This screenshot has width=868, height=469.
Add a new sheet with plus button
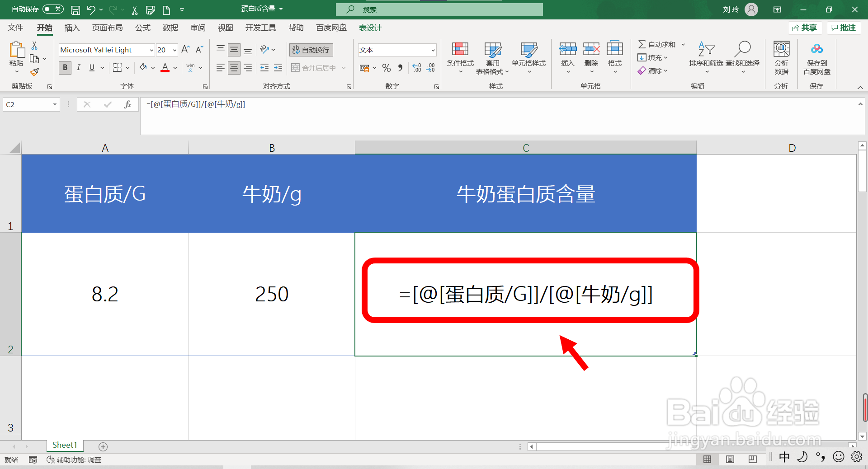103,446
